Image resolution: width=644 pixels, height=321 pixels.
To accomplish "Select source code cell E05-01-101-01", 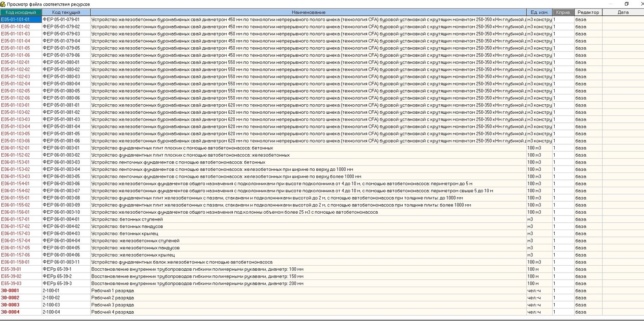I will (21, 19).
